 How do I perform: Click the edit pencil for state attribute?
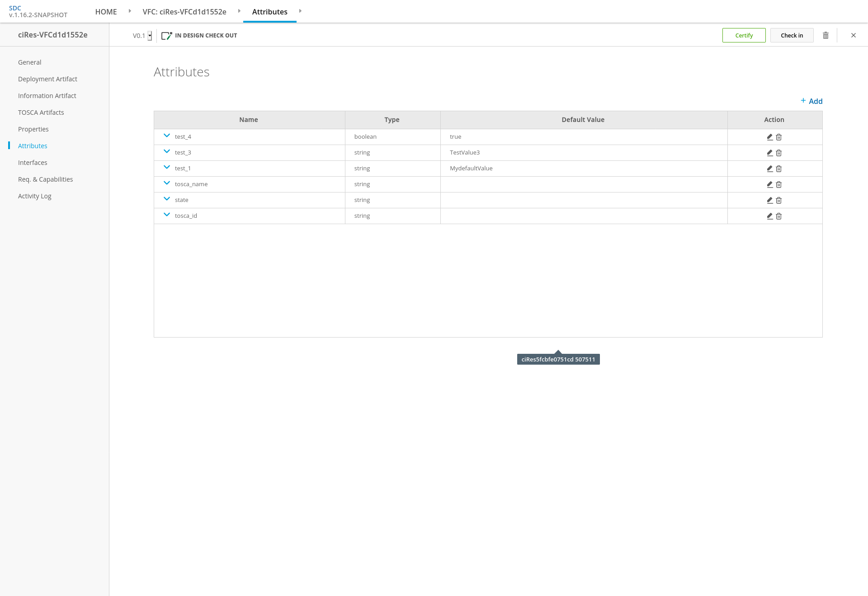pos(769,200)
